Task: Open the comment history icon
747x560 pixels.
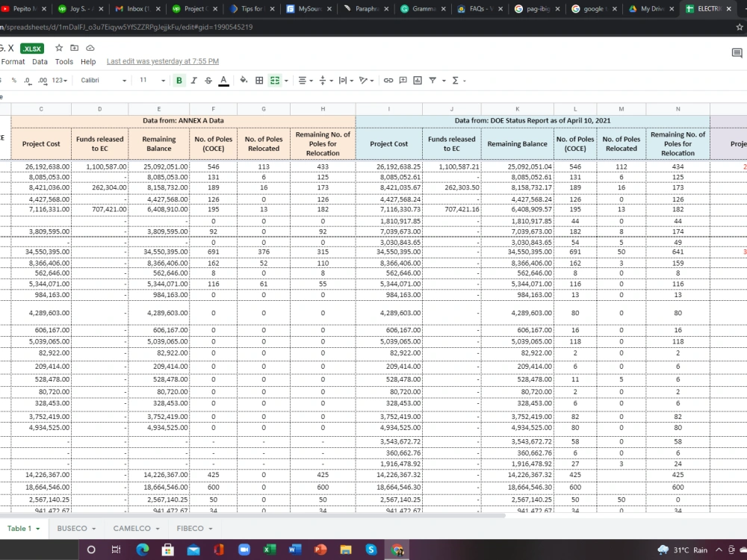Action: (x=737, y=52)
